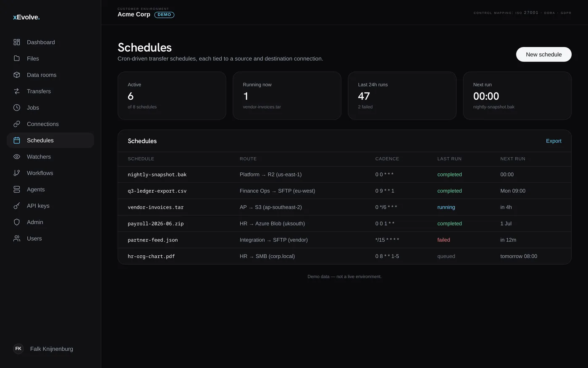
Task: Navigate to Transfers
Action: [x=50, y=91]
